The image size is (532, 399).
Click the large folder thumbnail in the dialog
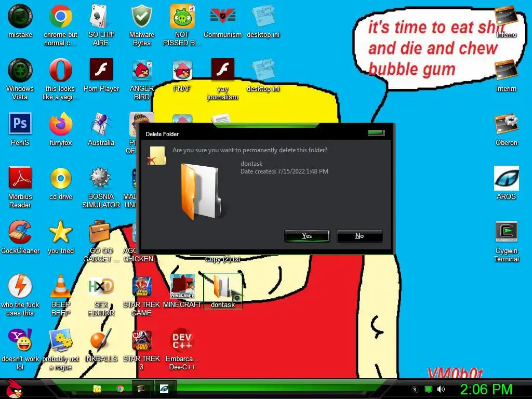(x=203, y=191)
